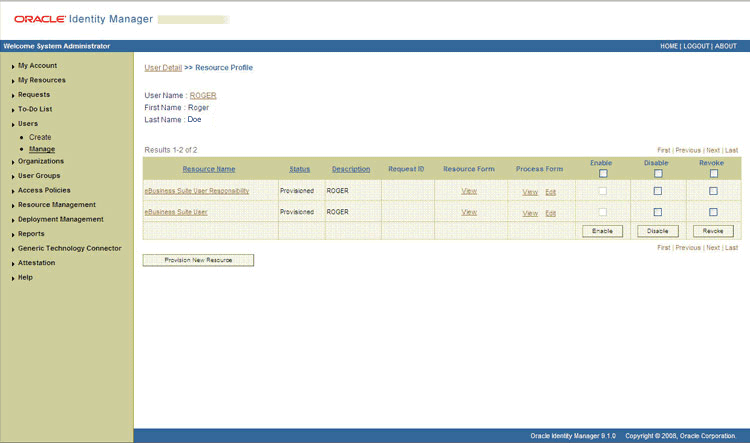The image size is (750, 443).
Task: Click Next in the top pagination
Action: (x=713, y=150)
